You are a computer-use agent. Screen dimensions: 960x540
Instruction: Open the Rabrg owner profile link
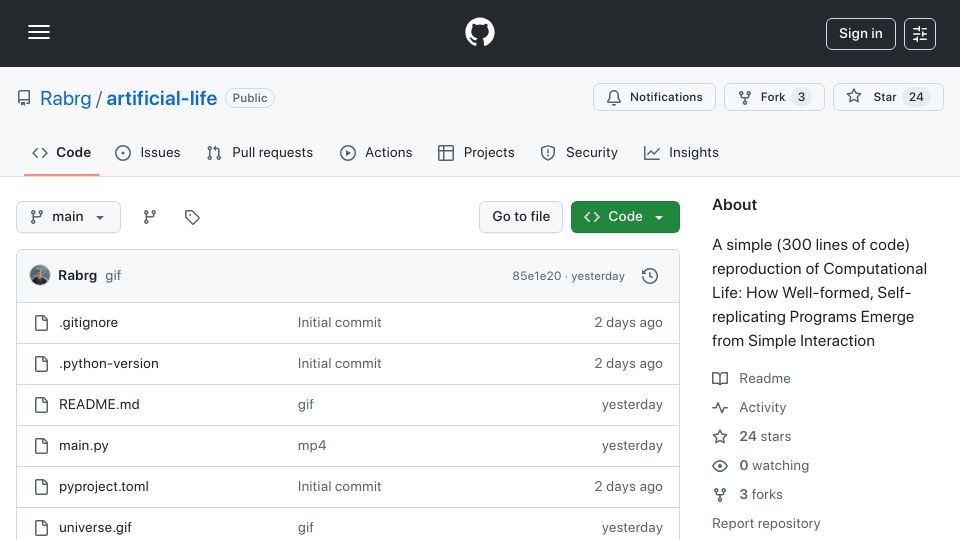click(x=66, y=98)
